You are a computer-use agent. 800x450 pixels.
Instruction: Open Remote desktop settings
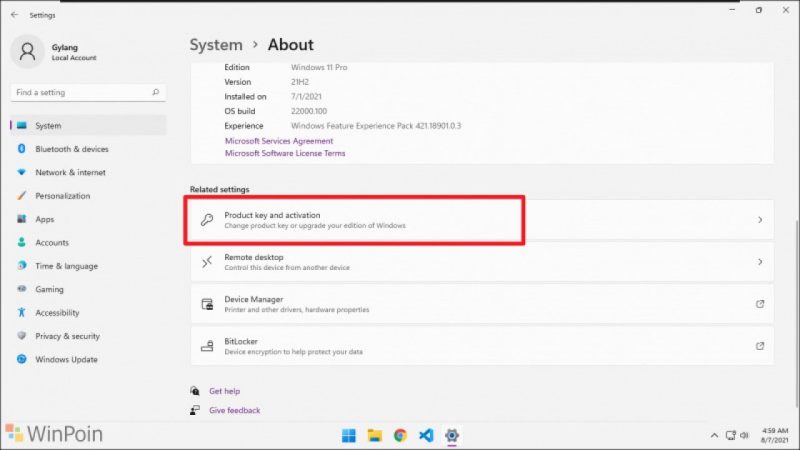(482, 262)
